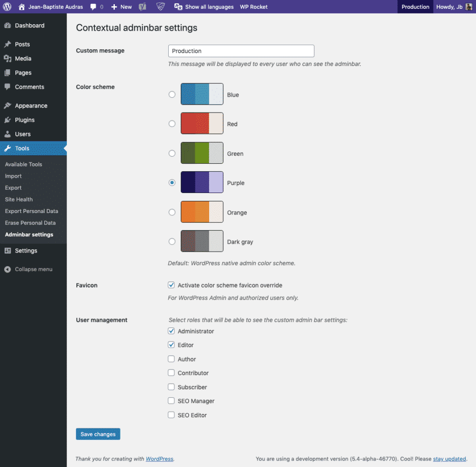Open Available Tools submenu item

coord(23,164)
